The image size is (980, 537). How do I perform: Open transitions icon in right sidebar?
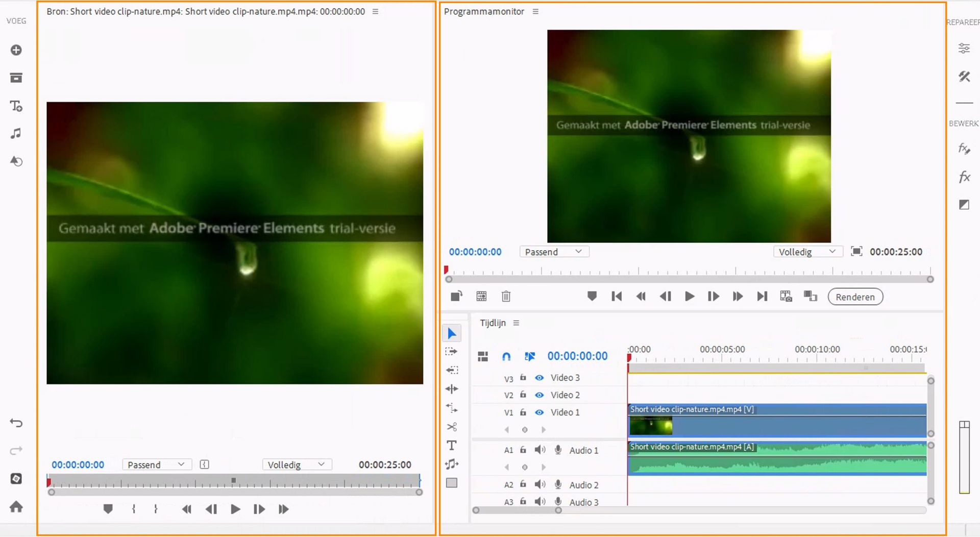964,205
